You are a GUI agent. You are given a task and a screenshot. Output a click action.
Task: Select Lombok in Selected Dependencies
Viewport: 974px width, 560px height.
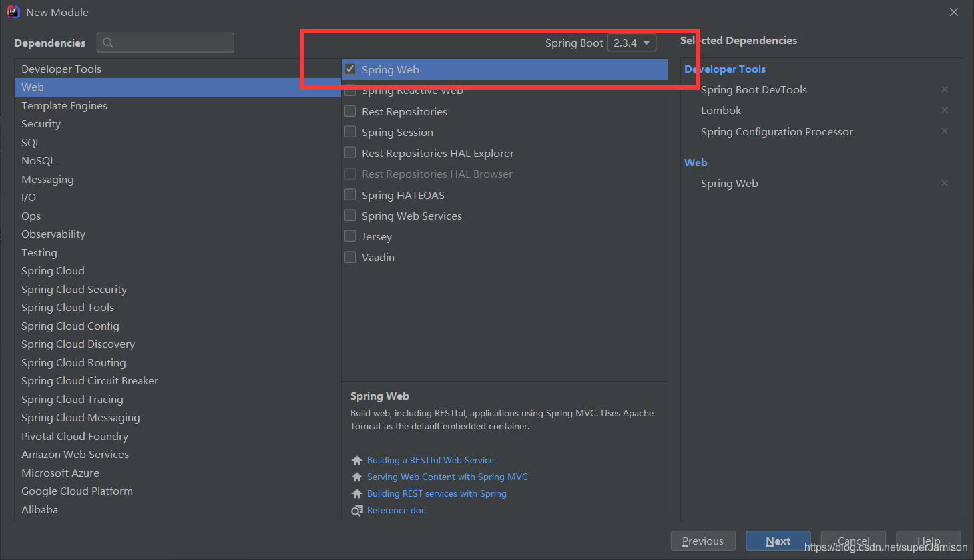(721, 111)
